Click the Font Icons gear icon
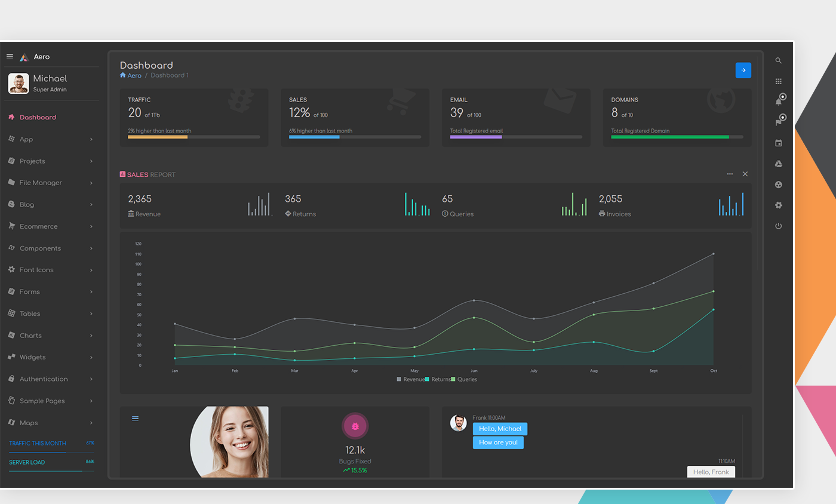 pos(11,270)
